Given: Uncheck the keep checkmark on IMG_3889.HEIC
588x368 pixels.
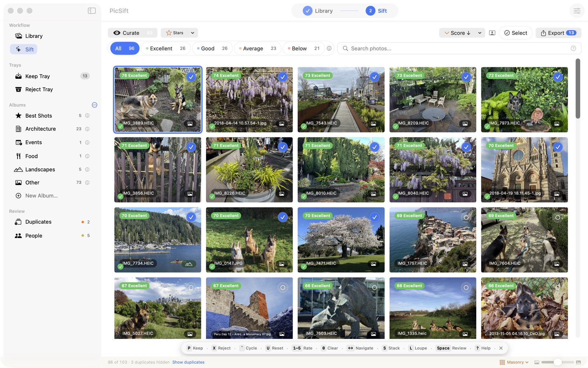Looking at the screenshot, I should (x=191, y=77).
